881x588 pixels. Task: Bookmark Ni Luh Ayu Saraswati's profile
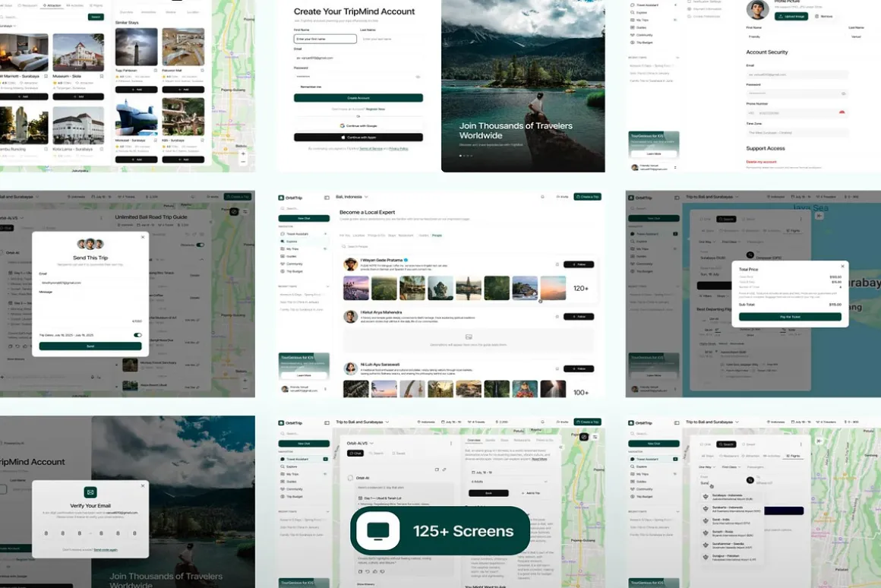point(557,368)
